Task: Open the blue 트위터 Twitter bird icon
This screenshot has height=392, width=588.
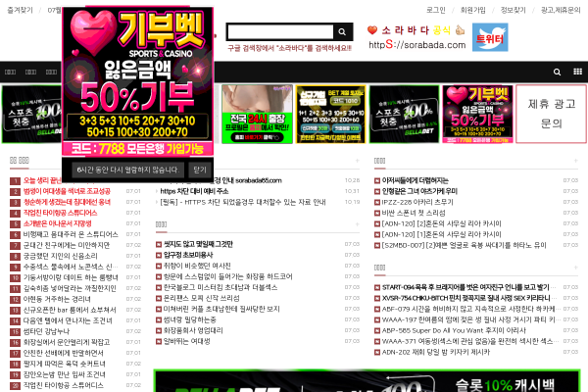Action: [x=490, y=37]
